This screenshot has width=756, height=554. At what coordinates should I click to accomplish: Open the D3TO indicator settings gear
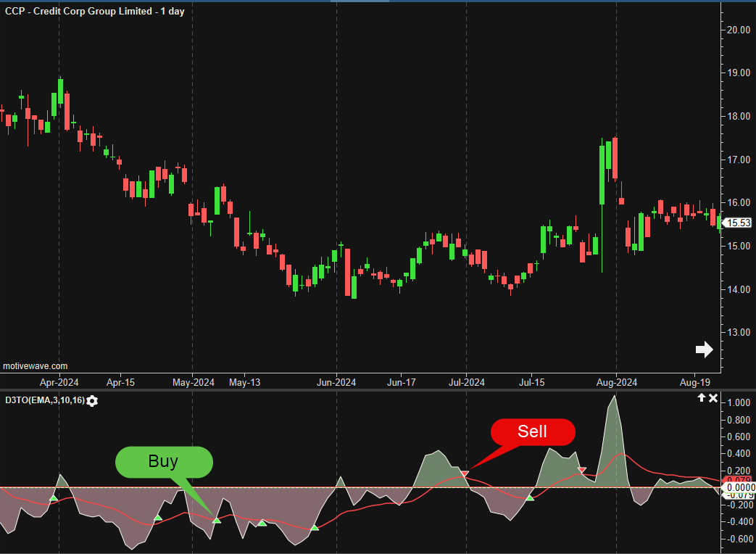pyautogui.click(x=92, y=400)
